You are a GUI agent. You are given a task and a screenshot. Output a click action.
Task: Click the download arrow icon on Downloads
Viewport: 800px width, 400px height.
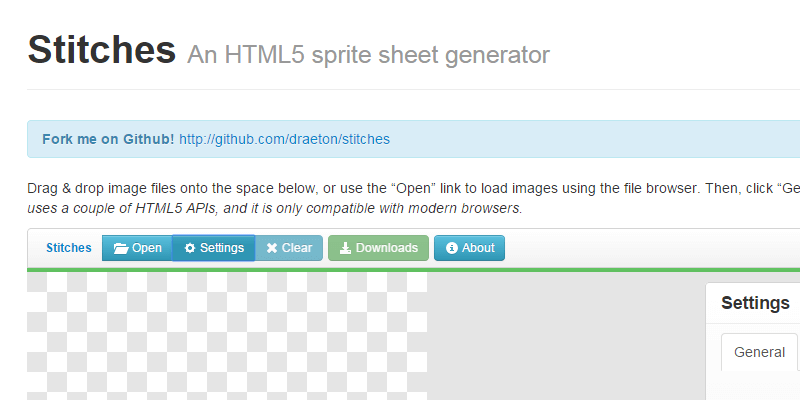click(x=345, y=248)
